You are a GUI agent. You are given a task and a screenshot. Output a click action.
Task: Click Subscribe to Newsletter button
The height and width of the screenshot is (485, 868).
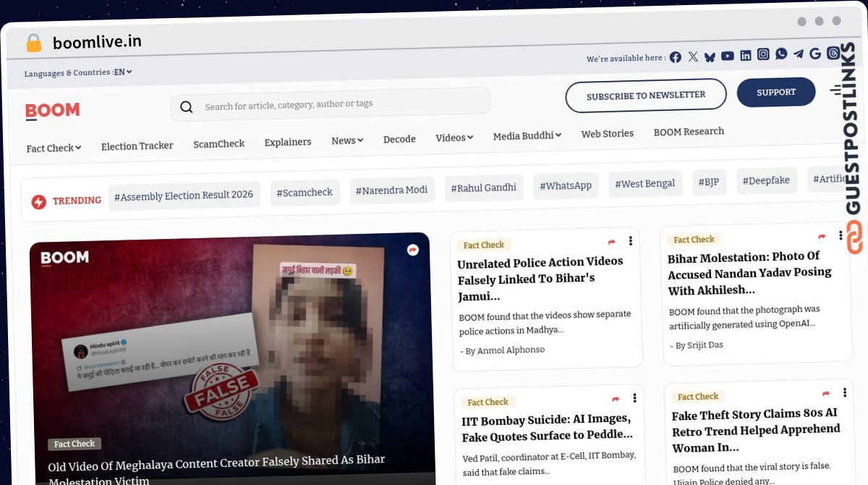point(646,96)
